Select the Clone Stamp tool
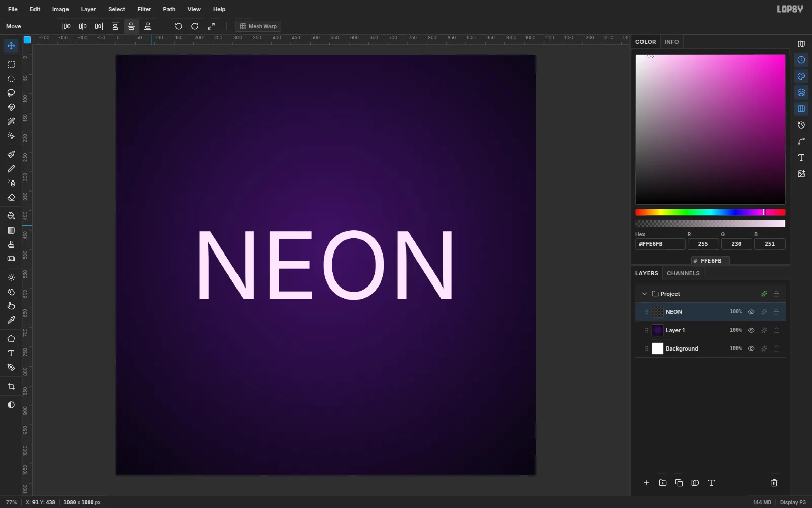The width and height of the screenshot is (812, 508). click(11, 244)
